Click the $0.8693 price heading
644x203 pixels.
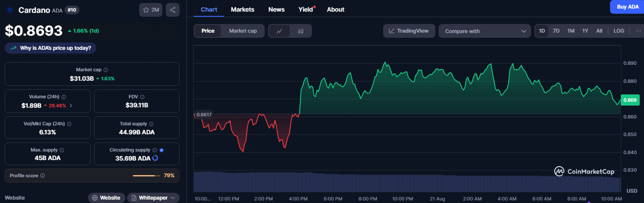point(33,31)
